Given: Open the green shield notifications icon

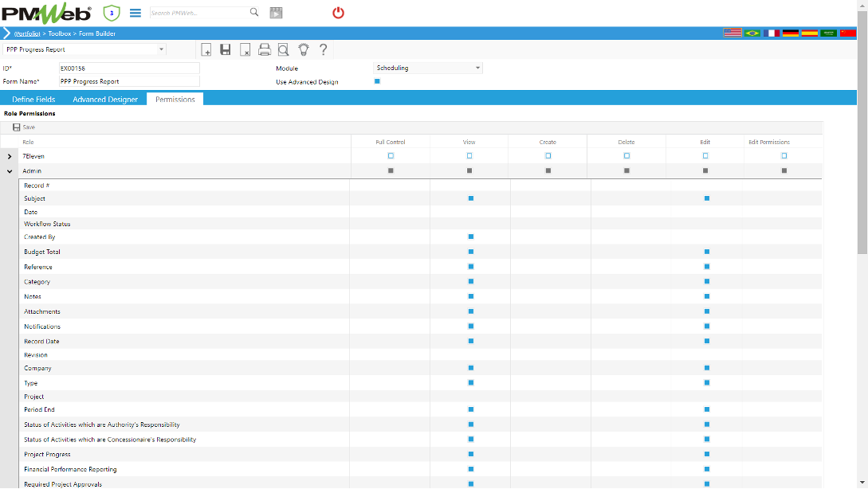Looking at the screenshot, I should [x=112, y=13].
